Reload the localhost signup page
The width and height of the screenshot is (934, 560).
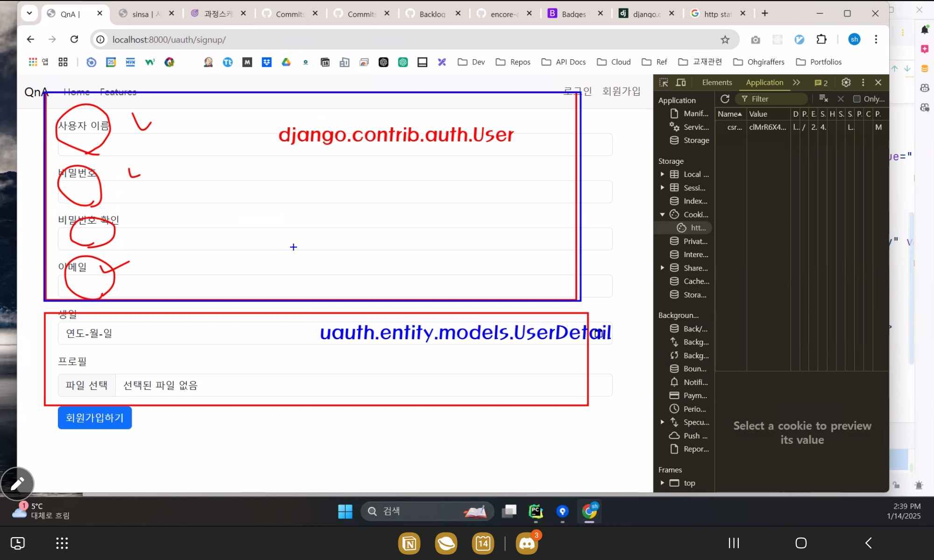point(74,40)
